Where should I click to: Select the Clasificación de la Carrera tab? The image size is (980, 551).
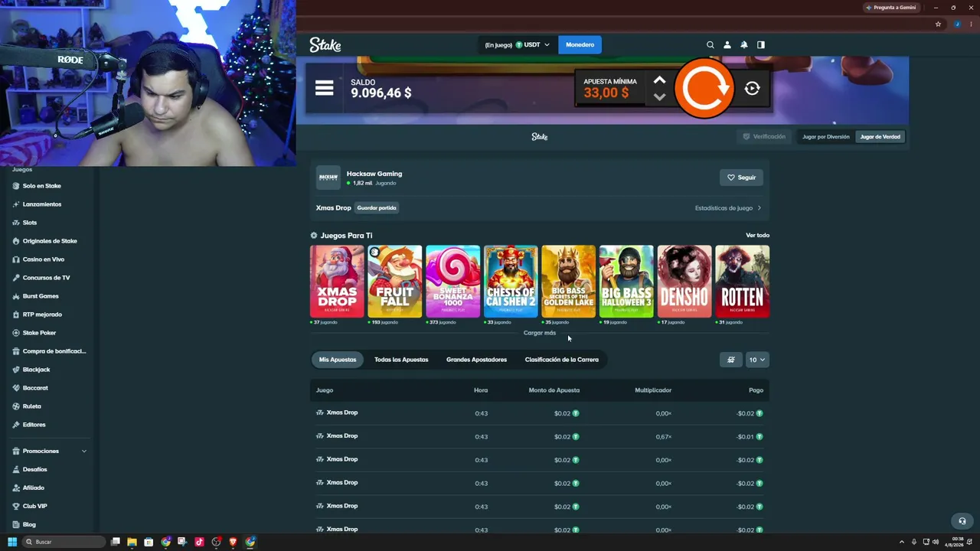pos(562,360)
